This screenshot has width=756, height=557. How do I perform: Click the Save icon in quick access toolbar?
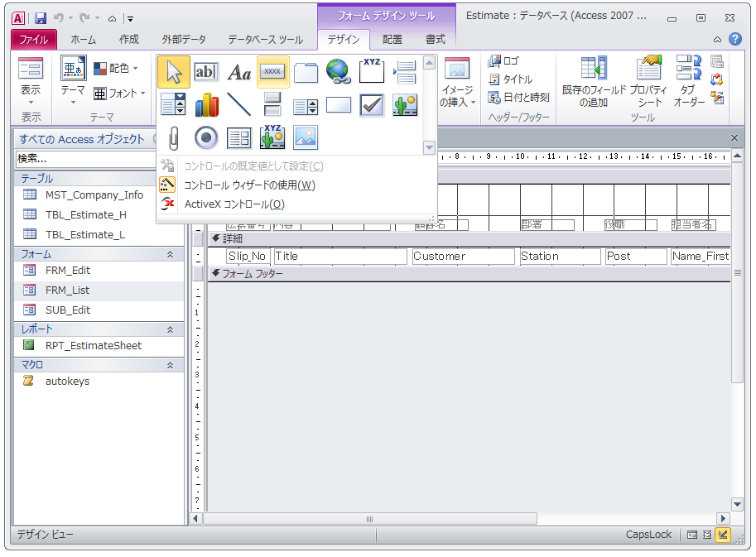(41, 18)
